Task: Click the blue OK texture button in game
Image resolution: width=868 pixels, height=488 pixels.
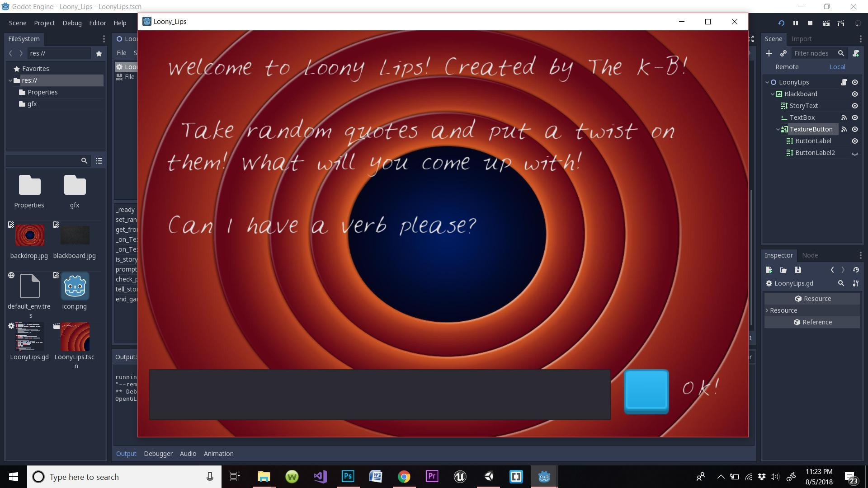Action: [646, 392]
